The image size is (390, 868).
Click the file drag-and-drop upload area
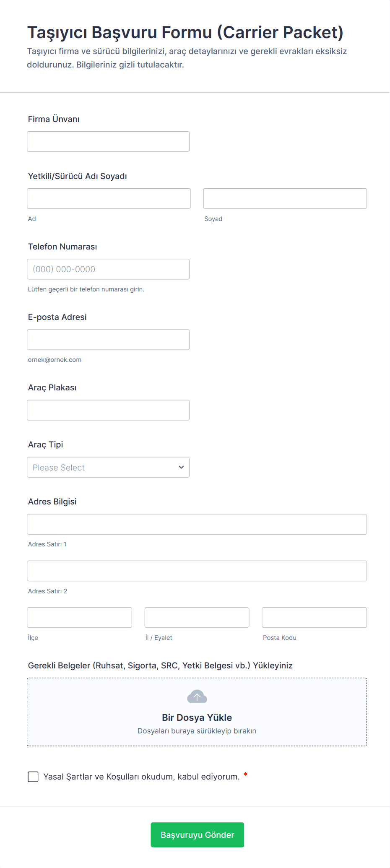[84, 713]
